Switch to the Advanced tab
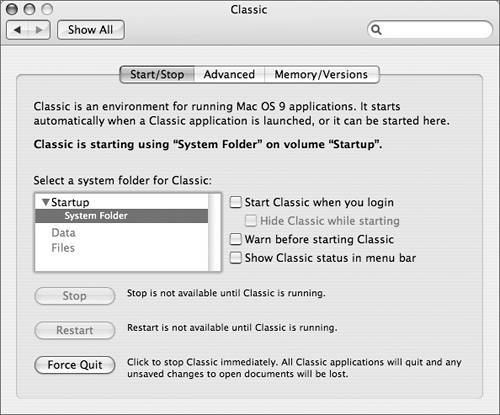500x415 pixels. [229, 74]
